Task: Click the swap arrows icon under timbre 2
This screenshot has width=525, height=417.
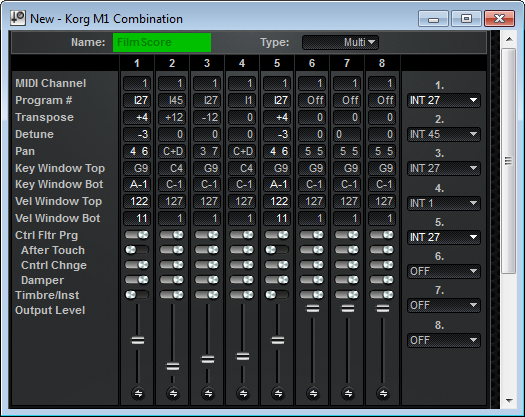Action: tap(173, 393)
